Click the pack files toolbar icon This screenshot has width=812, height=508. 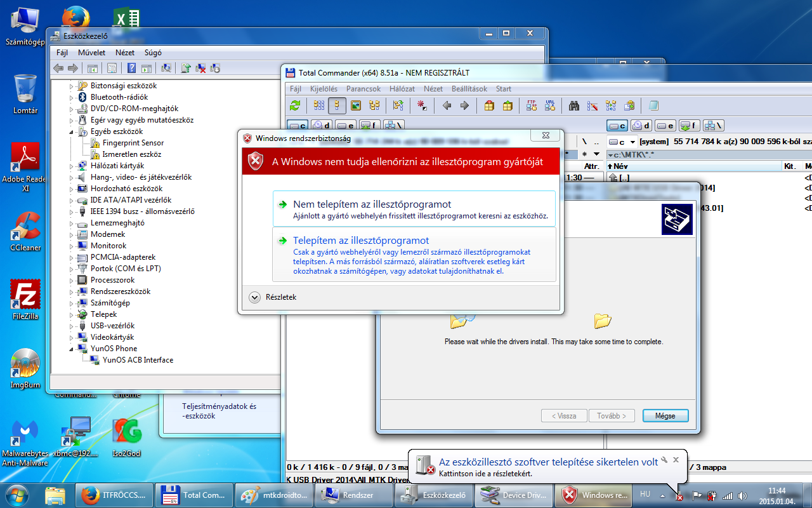point(489,105)
